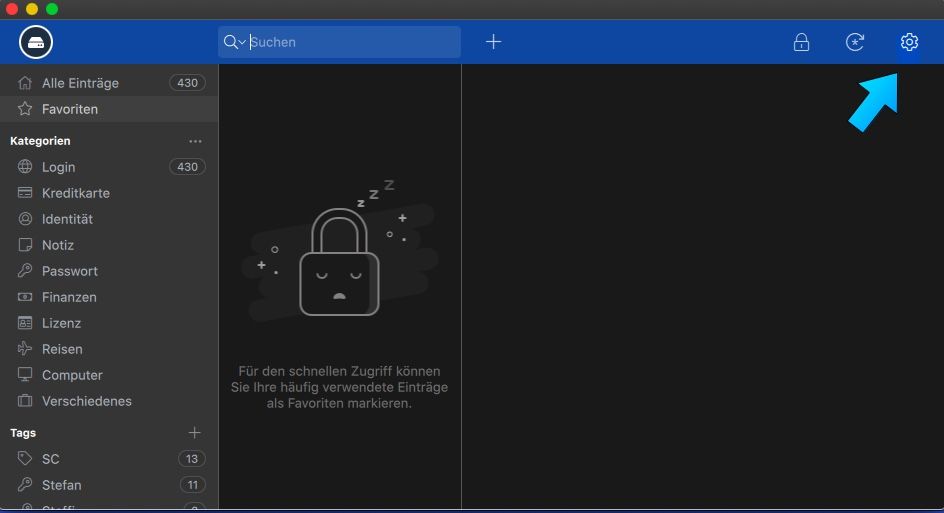Open the password generator icon

coord(855,42)
